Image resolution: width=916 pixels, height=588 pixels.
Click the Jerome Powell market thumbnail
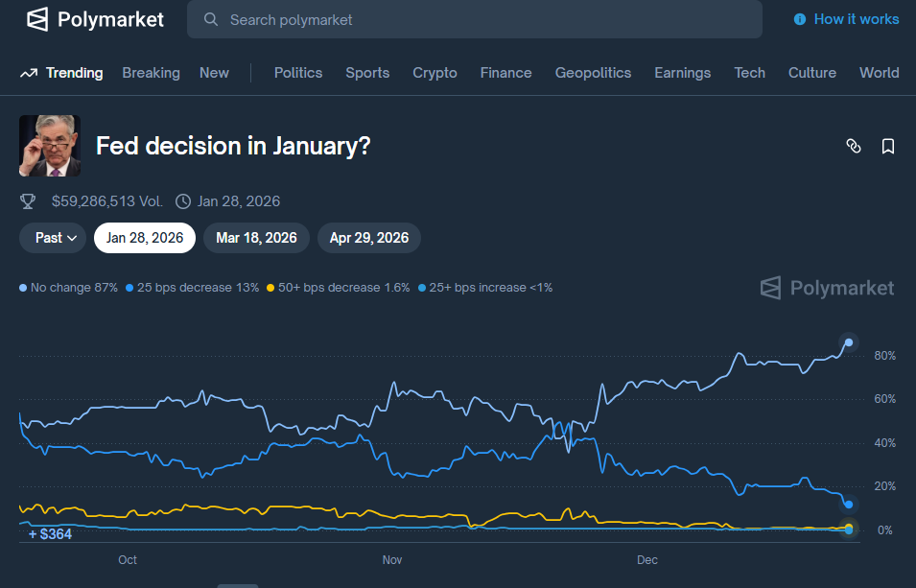(x=49, y=145)
